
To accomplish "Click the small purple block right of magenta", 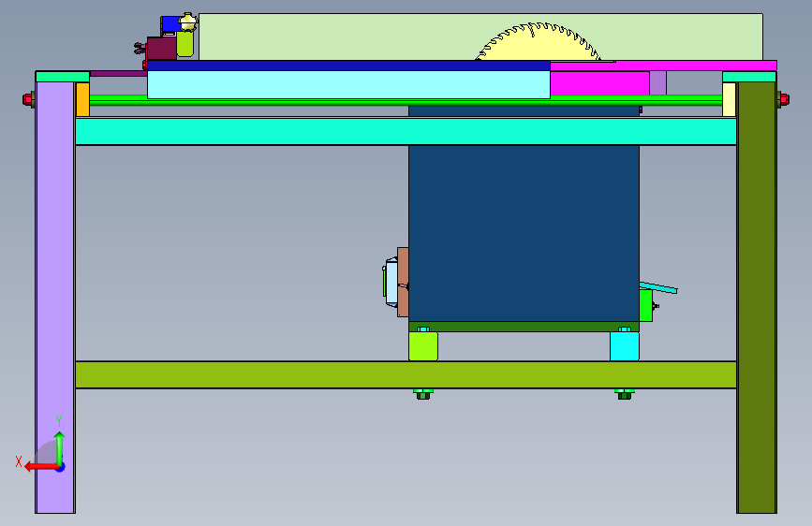I will tap(658, 83).
